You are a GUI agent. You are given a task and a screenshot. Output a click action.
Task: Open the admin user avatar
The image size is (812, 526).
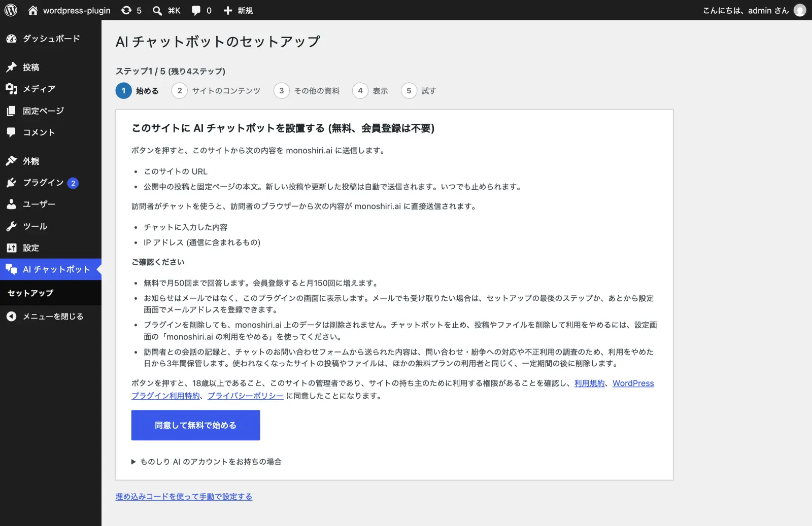tap(800, 10)
